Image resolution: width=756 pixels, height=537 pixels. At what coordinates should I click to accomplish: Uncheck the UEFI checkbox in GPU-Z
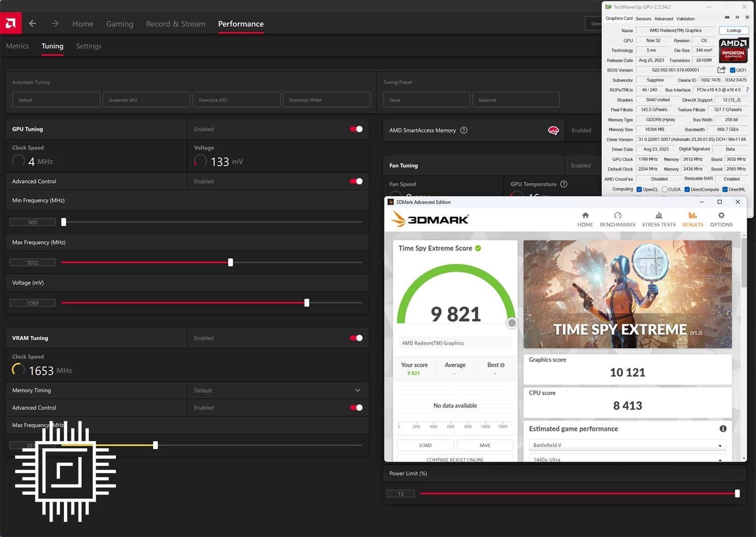[732, 70]
